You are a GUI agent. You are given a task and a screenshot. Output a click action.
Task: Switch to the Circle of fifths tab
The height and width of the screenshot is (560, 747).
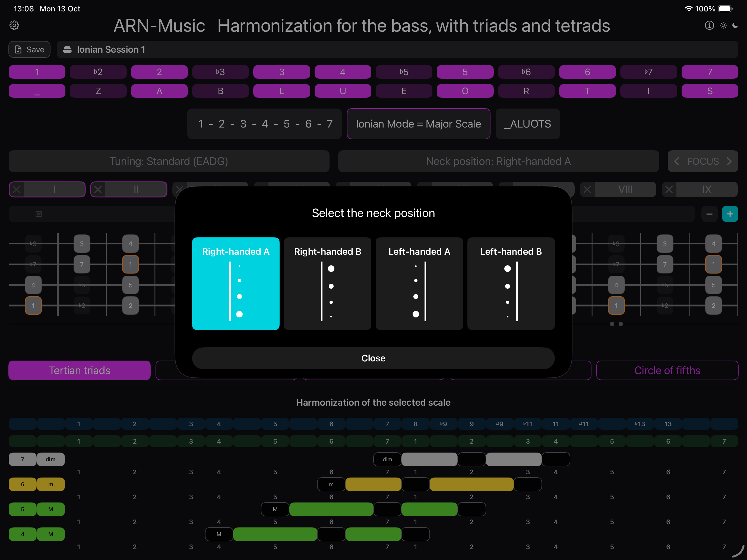click(667, 370)
